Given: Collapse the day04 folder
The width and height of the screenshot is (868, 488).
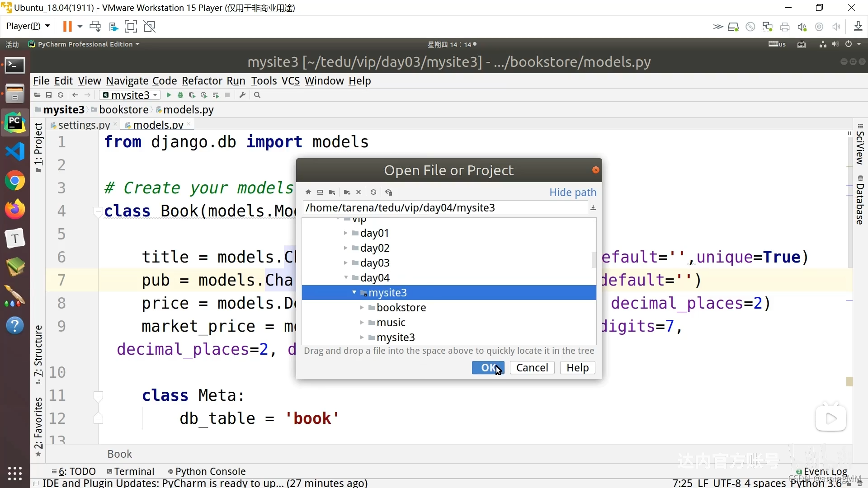Looking at the screenshot, I should pyautogui.click(x=346, y=278).
